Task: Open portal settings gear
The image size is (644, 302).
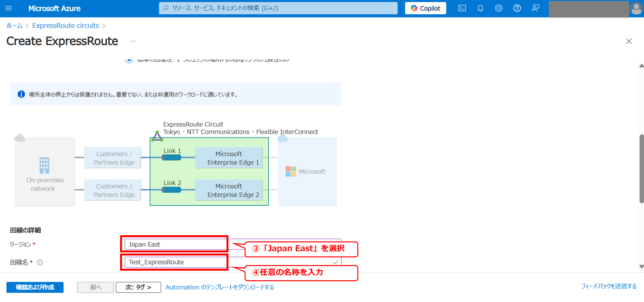Action: pos(499,8)
